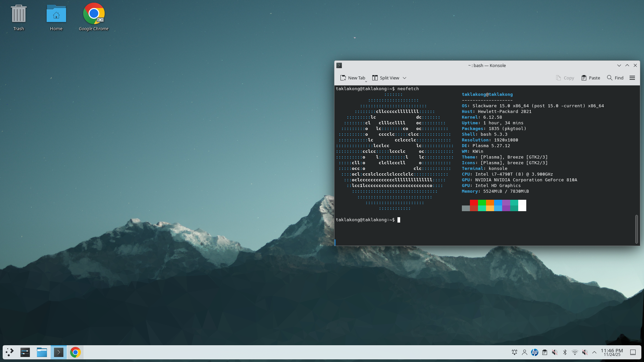Click the "Uptime: 1 hour, 34 mins" line
The width and height of the screenshot is (644, 362).
(x=493, y=123)
